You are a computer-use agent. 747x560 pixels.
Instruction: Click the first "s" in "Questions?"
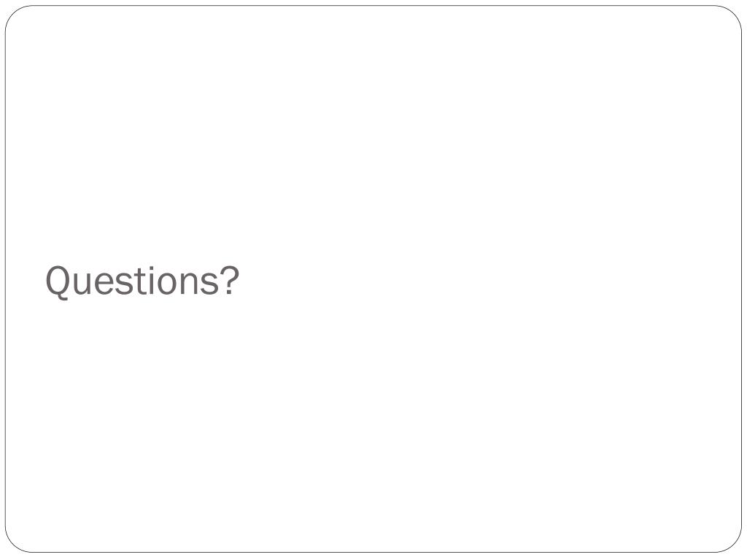click(x=123, y=284)
